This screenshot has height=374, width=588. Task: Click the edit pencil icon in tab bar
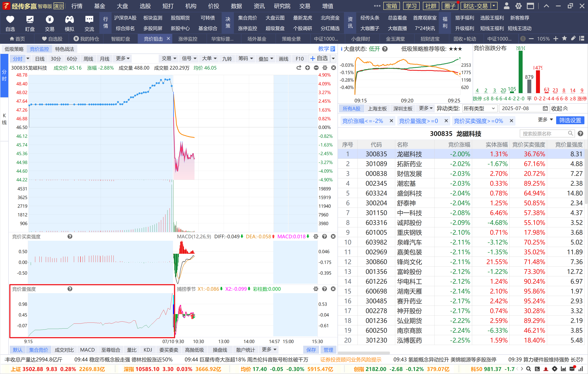coord(573,38)
